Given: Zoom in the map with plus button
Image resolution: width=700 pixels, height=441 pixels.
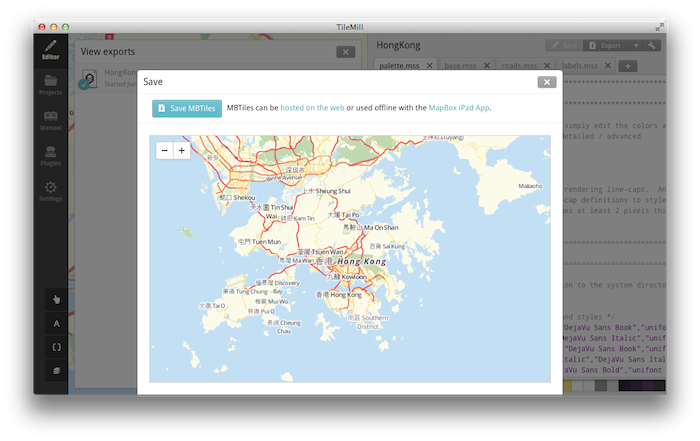Looking at the screenshot, I should point(181,151).
